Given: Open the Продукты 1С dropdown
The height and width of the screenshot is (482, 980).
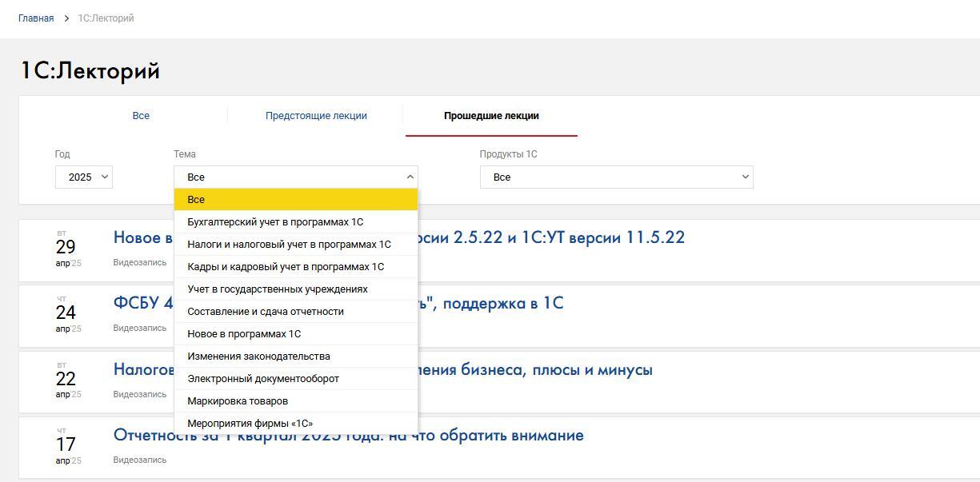Looking at the screenshot, I should point(616,177).
